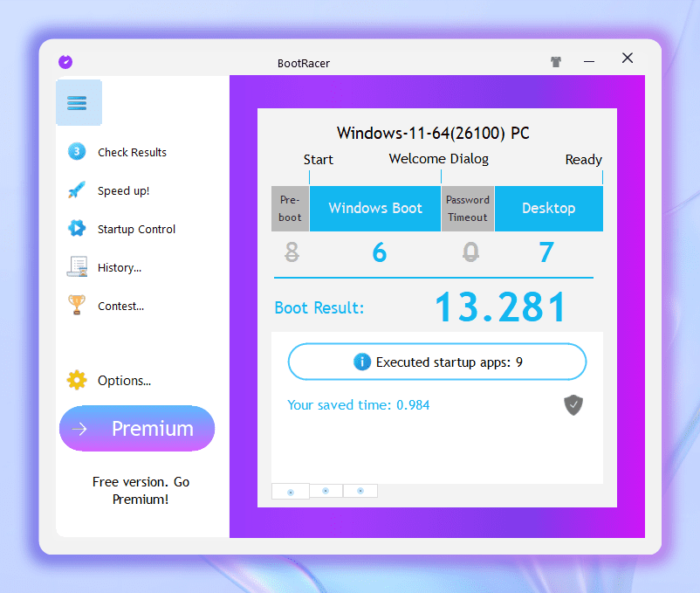Screen dimensions: 700x593
Task: Switch to the third bottom tab
Action: [x=360, y=491]
